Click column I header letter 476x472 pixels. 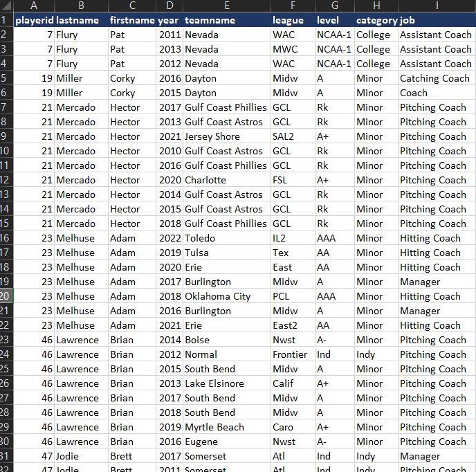point(437,6)
